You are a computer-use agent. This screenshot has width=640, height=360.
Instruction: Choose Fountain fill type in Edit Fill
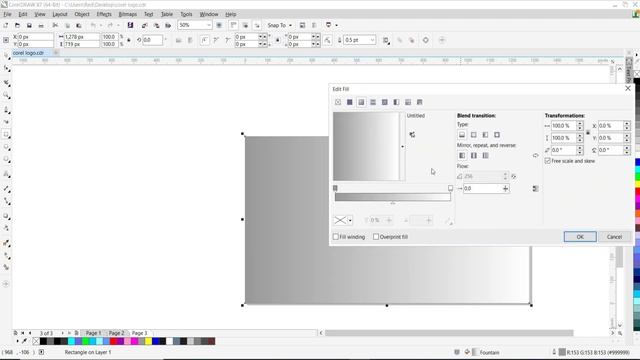click(x=361, y=102)
